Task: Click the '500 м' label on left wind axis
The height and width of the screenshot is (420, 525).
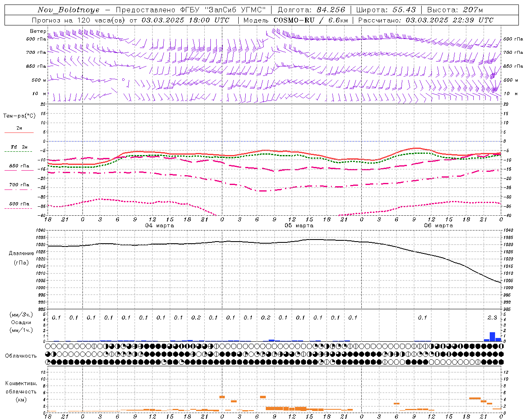Action: [39, 80]
